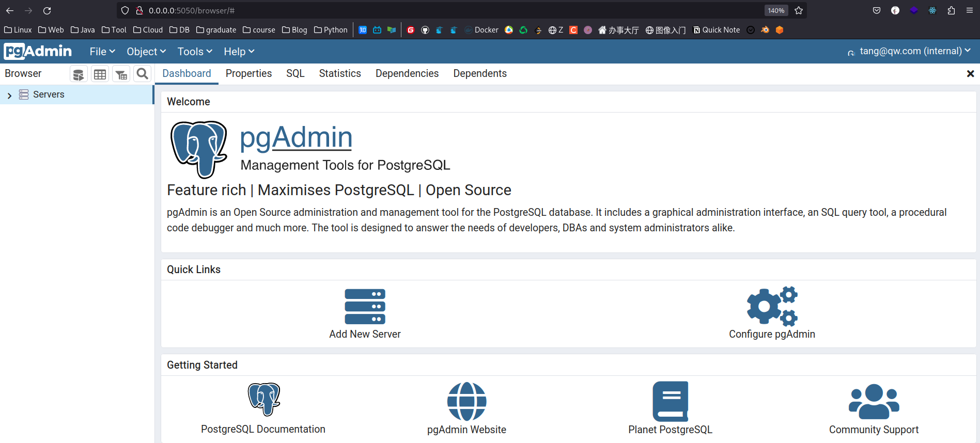Expand the Servers tree node arrow
Image resolution: width=980 pixels, height=443 pixels.
point(9,96)
